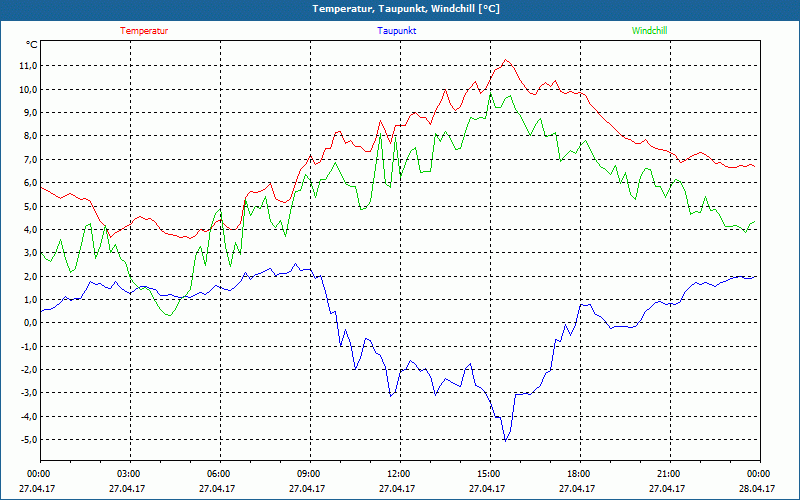Screen dimensions: 800x500
Task: Click the green windchill minimum near 04:30
Action: pyautogui.click(x=170, y=315)
